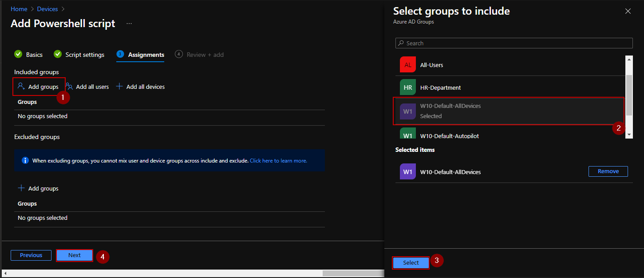Screen dimensions: 644x278
Task: Click the Add all users icon
Action: (69, 87)
